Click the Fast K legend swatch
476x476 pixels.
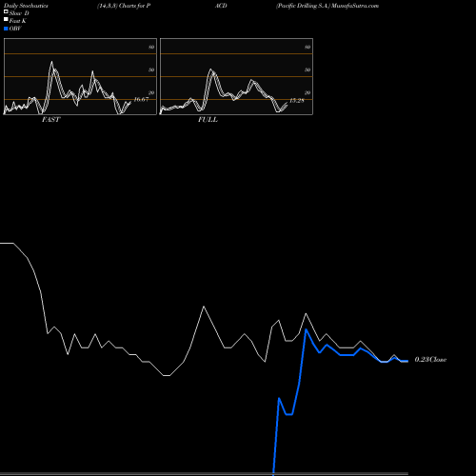tap(6, 19)
